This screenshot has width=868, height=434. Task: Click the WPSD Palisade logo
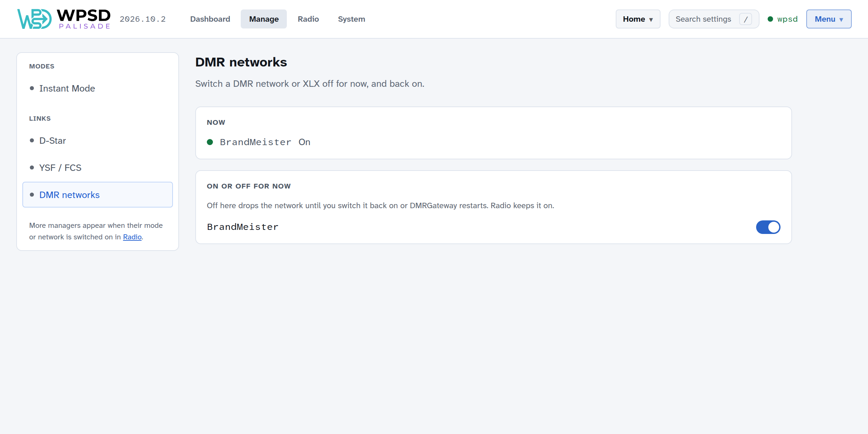(x=64, y=19)
